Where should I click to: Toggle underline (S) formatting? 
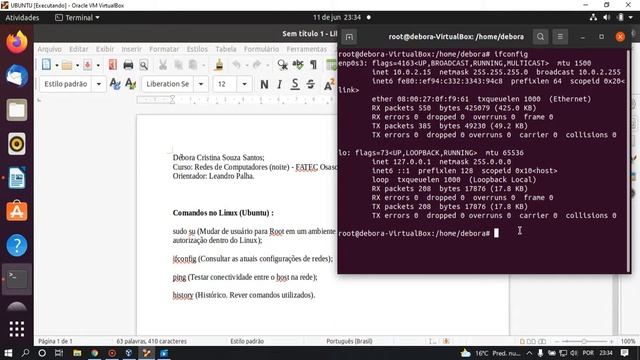295,84
